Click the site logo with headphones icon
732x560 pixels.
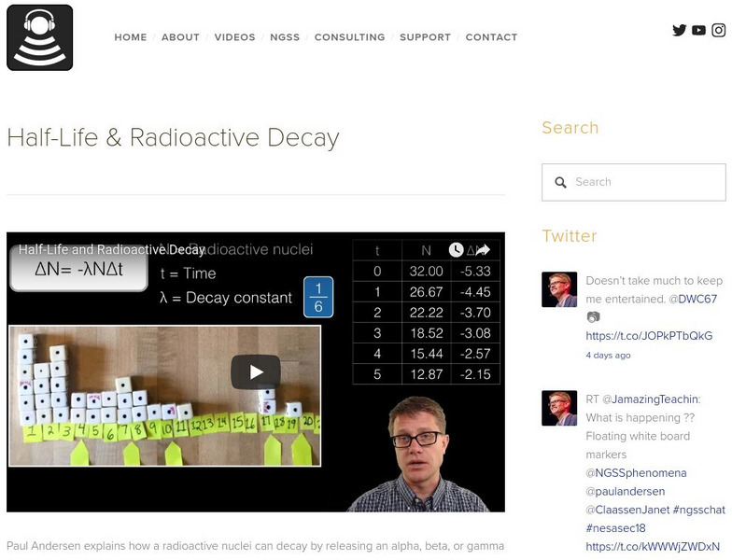click(x=39, y=37)
